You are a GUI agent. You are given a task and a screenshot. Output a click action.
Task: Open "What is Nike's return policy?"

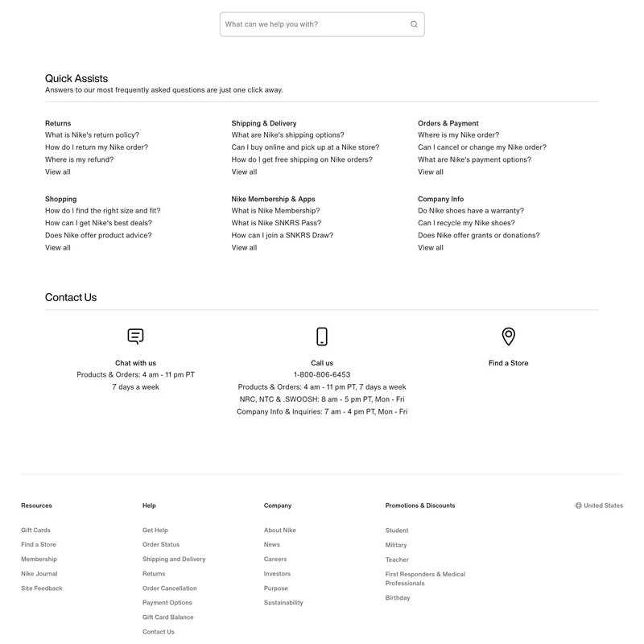tap(92, 135)
